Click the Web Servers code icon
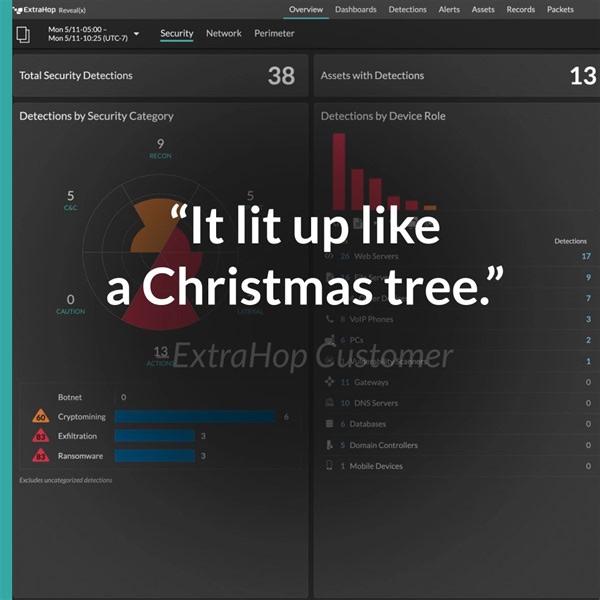 pos(329,256)
